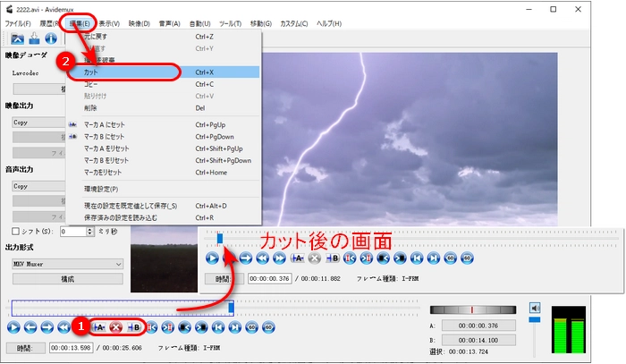This screenshot has width=626, height=364.
Task: Skip back 60 seconds in the main window
Action: click(x=251, y=327)
